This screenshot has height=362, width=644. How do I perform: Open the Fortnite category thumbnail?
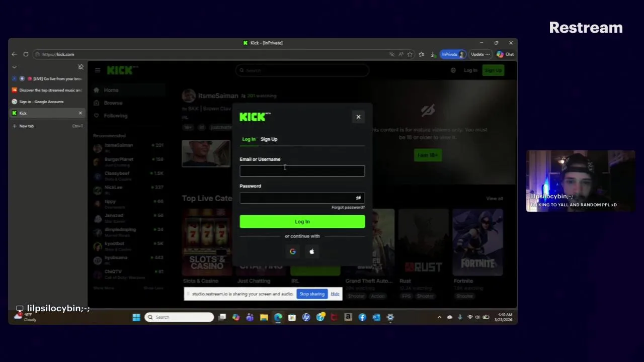click(477, 243)
